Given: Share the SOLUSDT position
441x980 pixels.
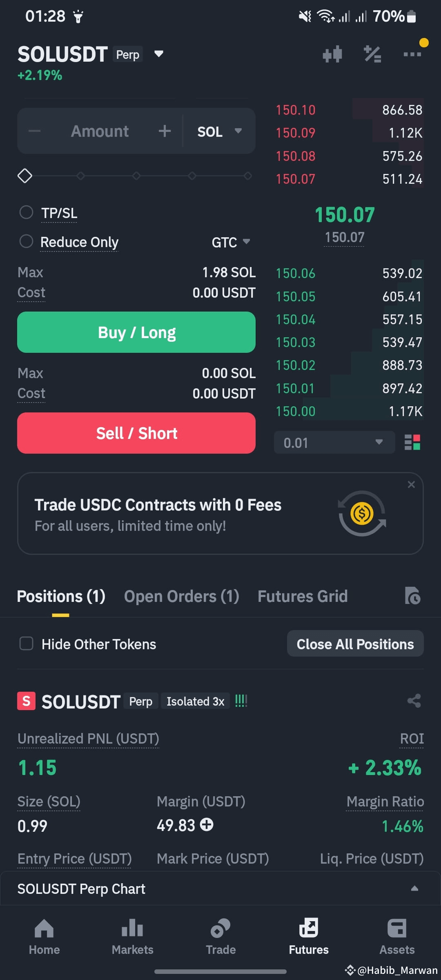Looking at the screenshot, I should click(414, 701).
